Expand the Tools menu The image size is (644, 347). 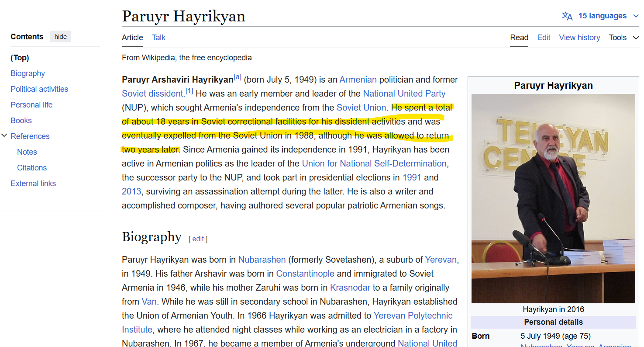(x=623, y=38)
